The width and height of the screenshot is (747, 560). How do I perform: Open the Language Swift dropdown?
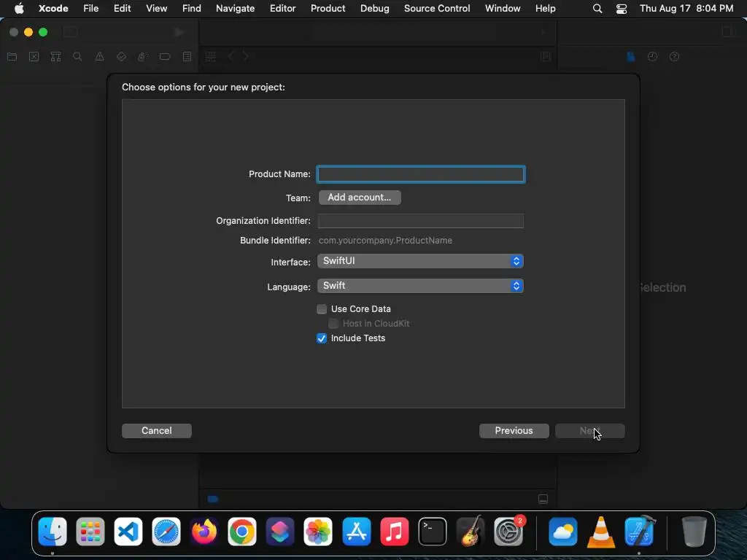pos(421,286)
